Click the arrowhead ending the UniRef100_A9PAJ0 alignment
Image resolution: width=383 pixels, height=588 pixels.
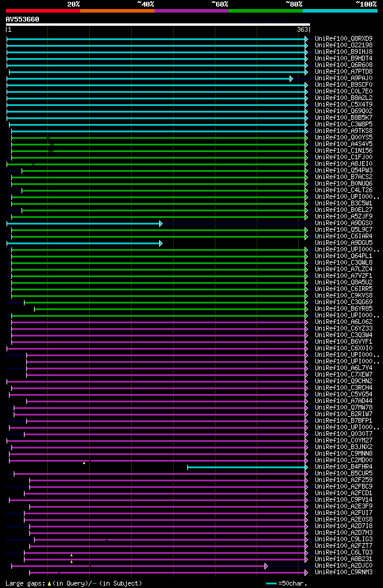coord(291,78)
